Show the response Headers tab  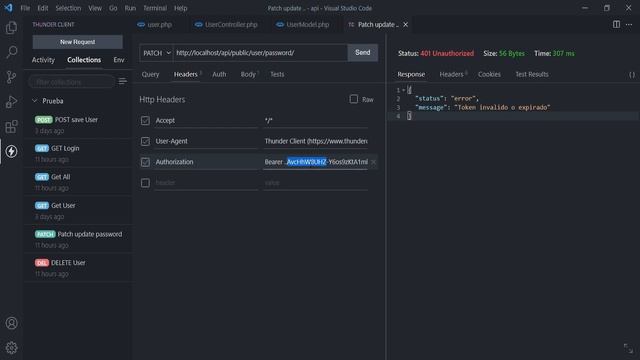(x=452, y=74)
